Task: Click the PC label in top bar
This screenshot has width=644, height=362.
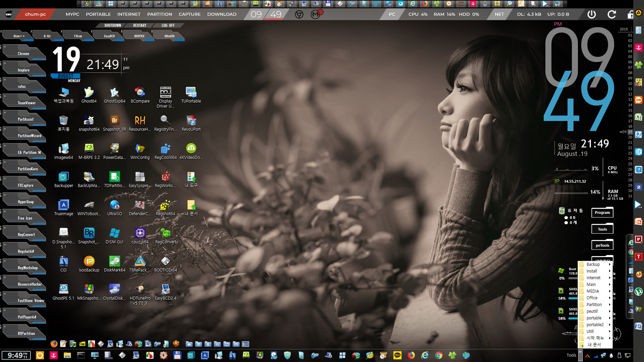Action: (392, 14)
